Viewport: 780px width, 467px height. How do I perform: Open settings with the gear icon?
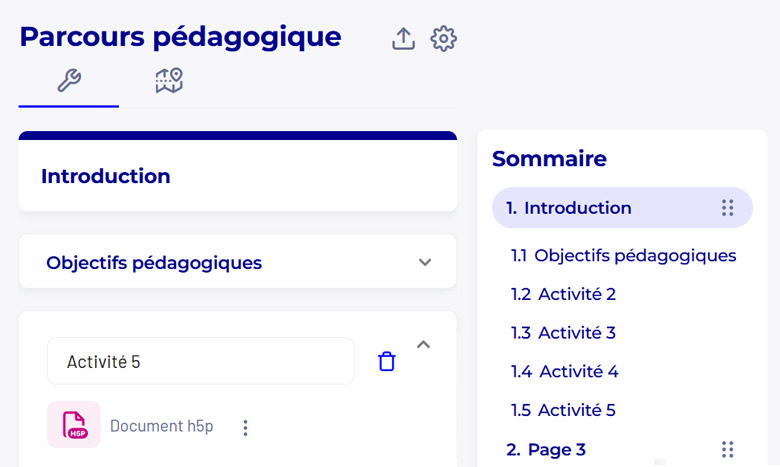[x=443, y=38]
